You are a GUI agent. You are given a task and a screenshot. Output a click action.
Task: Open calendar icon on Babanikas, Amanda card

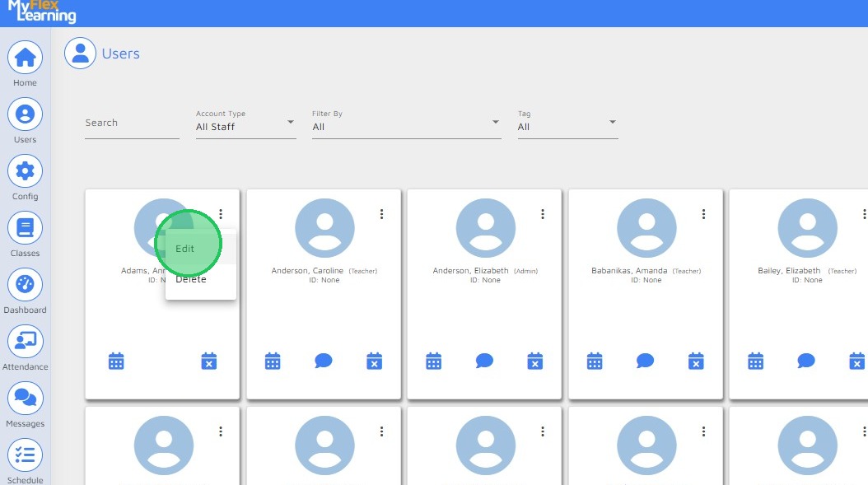(x=595, y=361)
